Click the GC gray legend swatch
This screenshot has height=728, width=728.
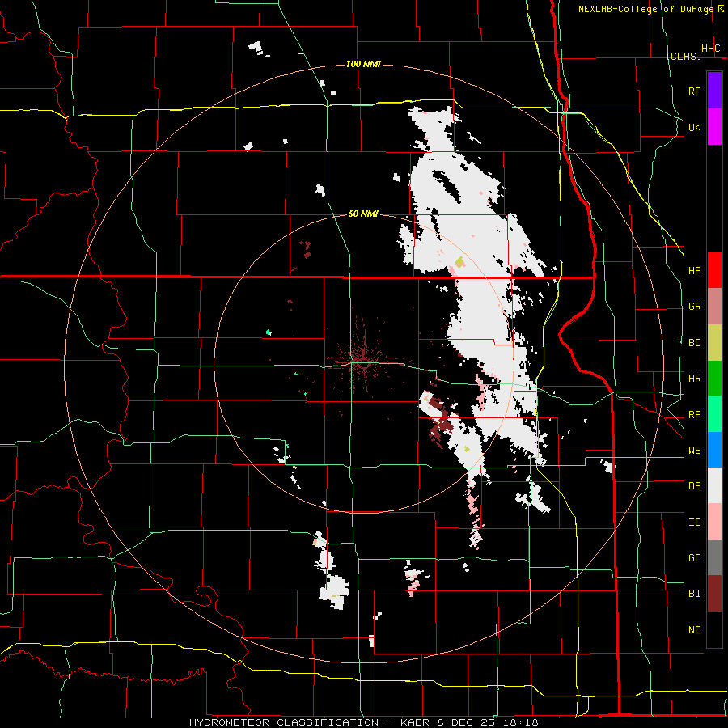click(x=714, y=557)
